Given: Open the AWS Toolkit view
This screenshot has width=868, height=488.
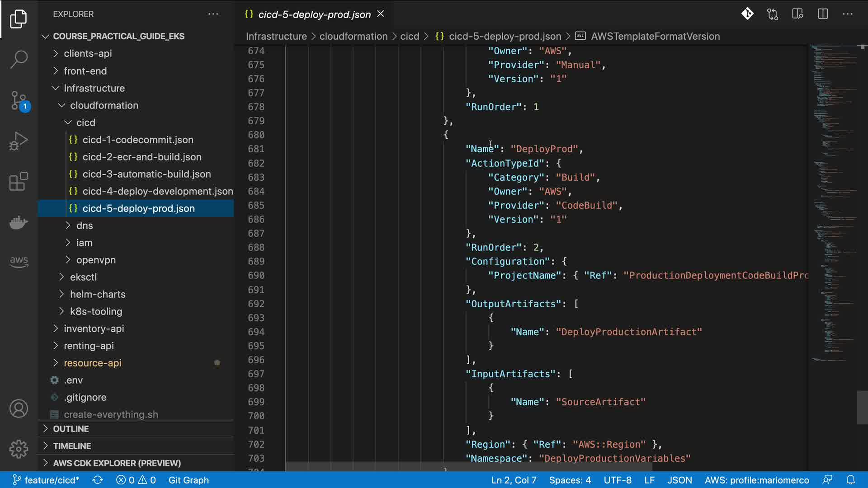Looking at the screenshot, I should [19, 261].
